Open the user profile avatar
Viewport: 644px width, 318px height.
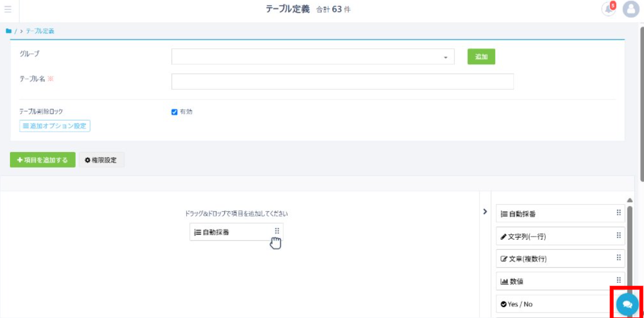tap(631, 9)
